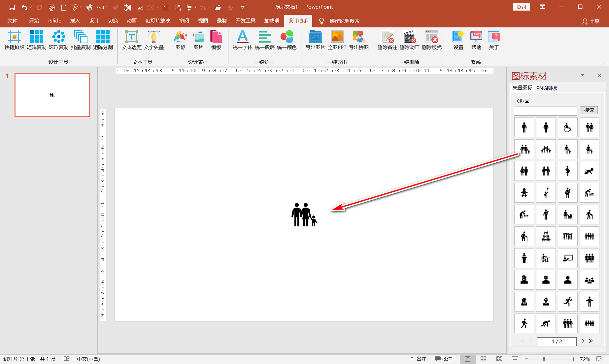Select the 环形复制 circular copy tool

point(59,40)
